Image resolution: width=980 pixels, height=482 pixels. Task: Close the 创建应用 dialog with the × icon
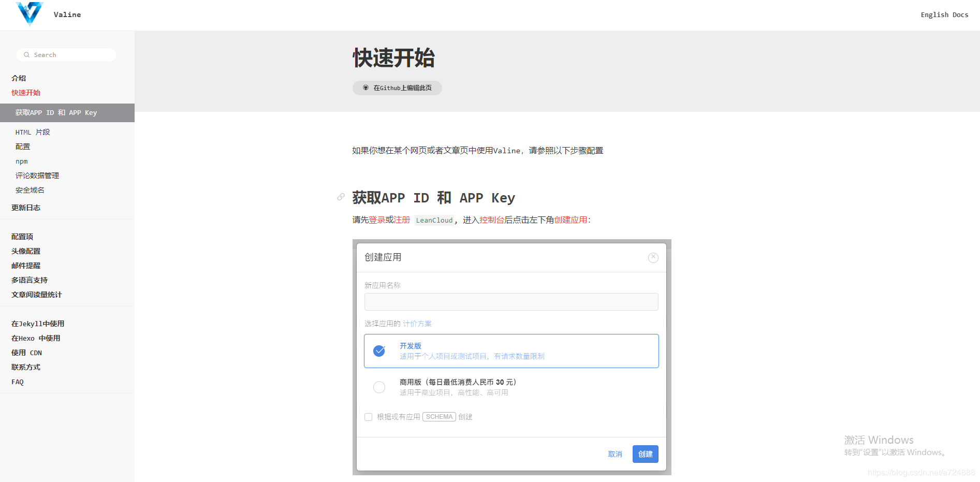[653, 257]
